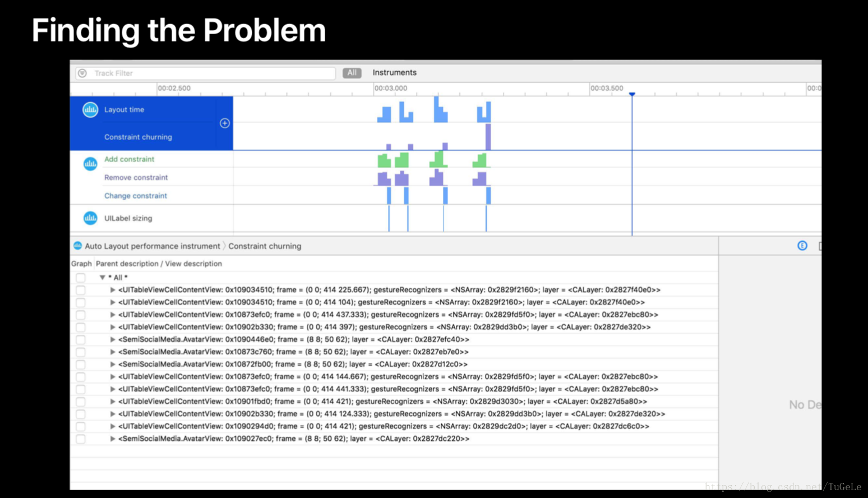
Task: Select the Add constraint track
Action: pyautogui.click(x=129, y=159)
